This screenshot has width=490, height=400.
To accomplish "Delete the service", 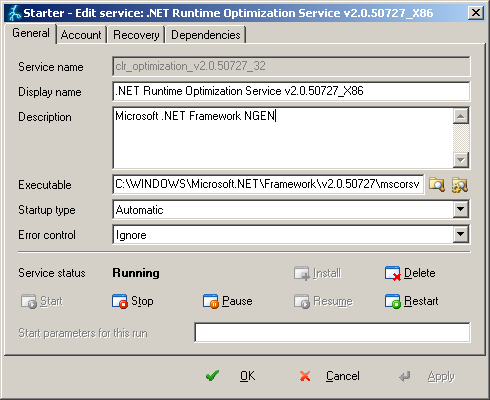I will 410,273.
